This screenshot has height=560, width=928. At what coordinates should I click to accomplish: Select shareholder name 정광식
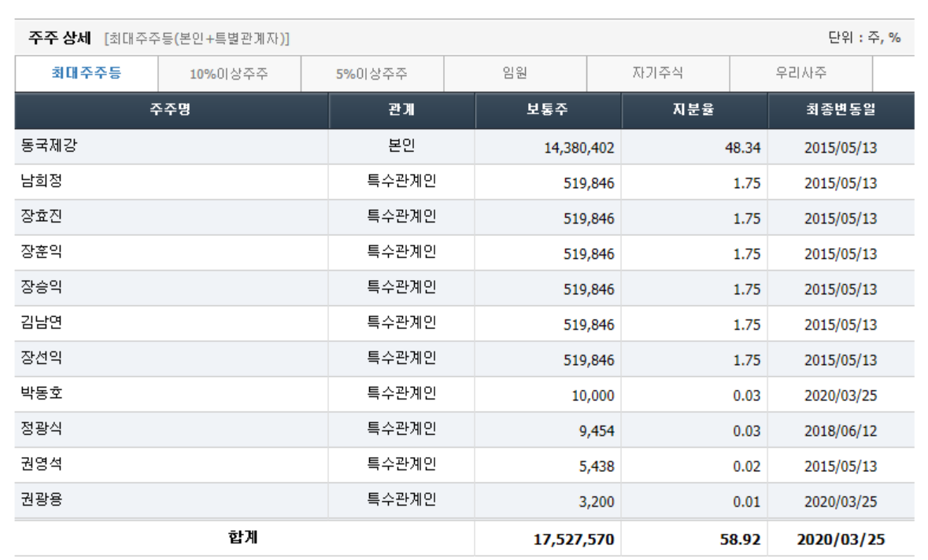click(42, 429)
